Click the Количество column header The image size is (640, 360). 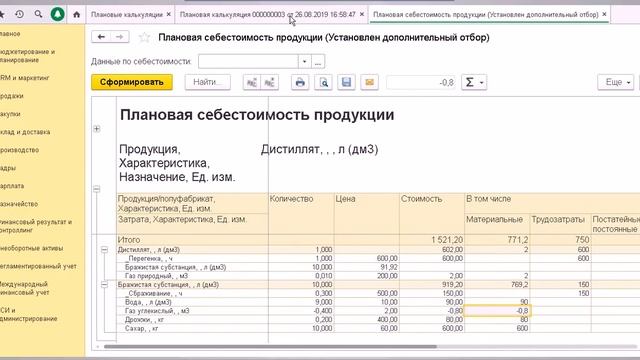tap(291, 199)
